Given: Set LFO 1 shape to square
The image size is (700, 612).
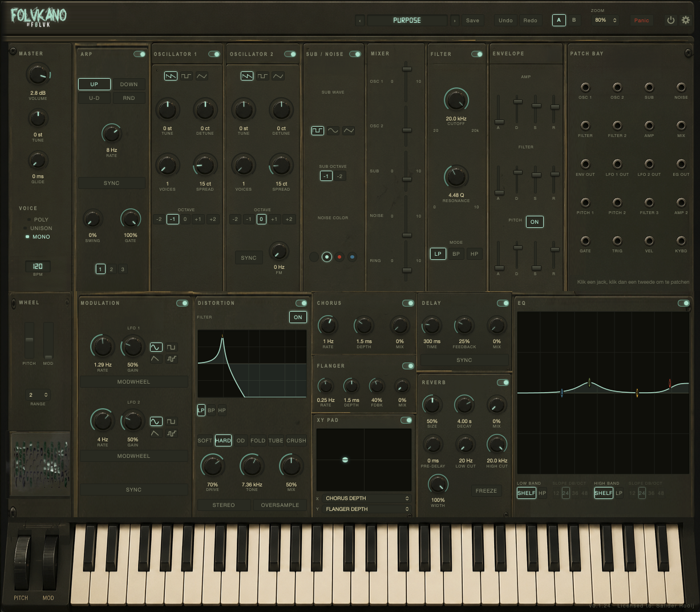Looking at the screenshot, I should pyautogui.click(x=171, y=347).
